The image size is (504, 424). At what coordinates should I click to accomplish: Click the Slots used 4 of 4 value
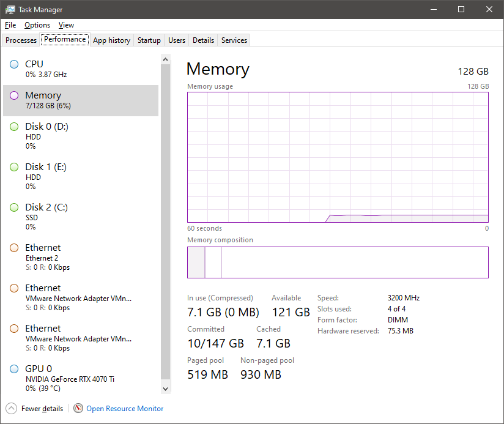coord(396,309)
